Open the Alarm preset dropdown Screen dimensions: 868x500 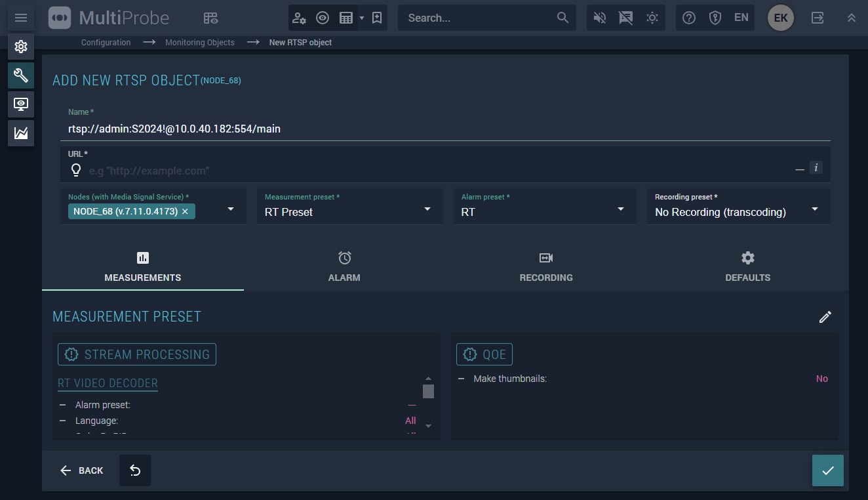pos(544,207)
